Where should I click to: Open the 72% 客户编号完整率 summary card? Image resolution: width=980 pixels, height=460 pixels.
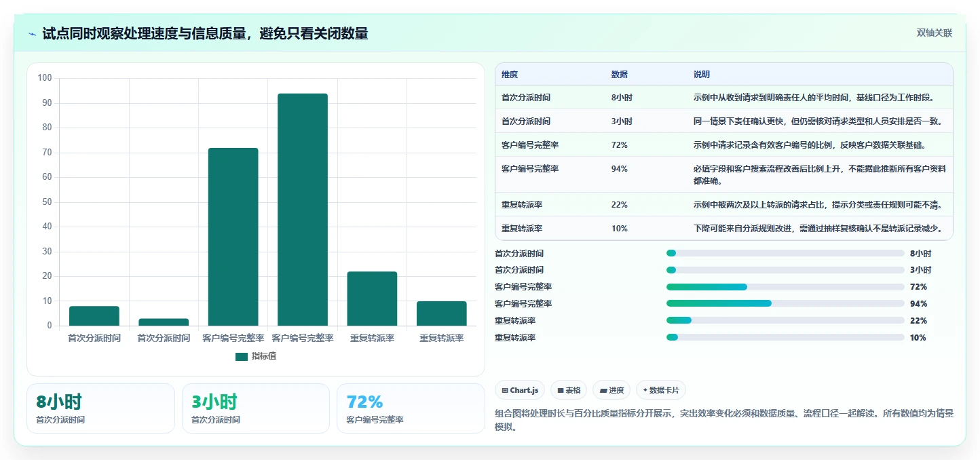411,408
